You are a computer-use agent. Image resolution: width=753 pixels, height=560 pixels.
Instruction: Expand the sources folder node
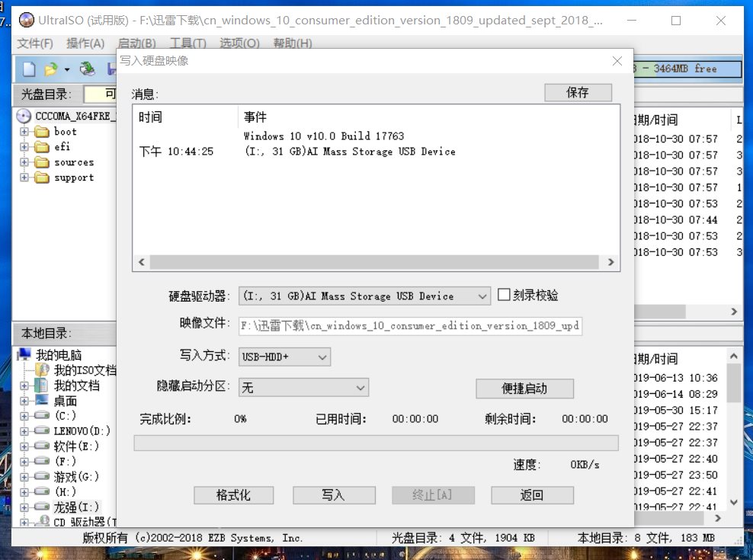coord(24,162)
